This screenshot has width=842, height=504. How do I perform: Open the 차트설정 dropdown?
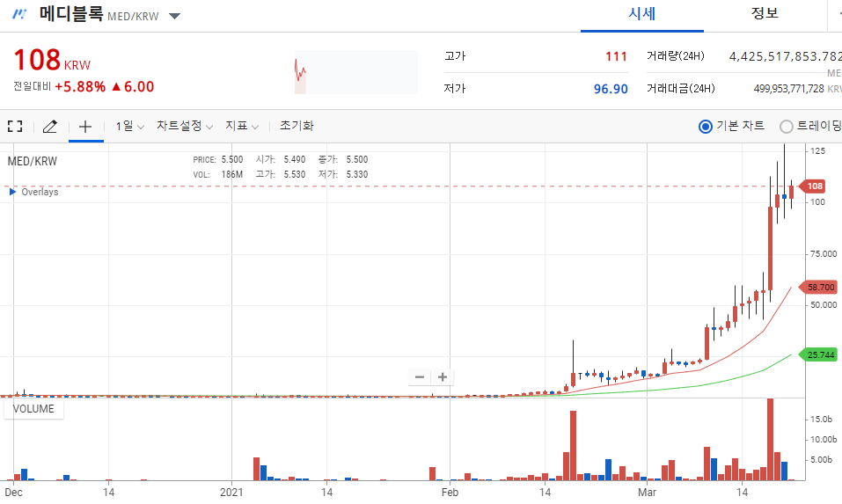click(x=185, y=126)
